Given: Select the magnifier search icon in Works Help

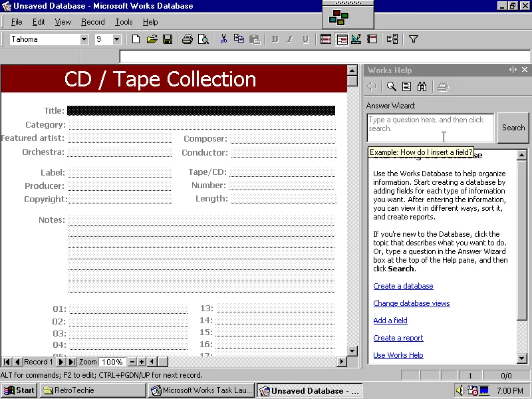Looking at the screenshot, I should 392,86.
